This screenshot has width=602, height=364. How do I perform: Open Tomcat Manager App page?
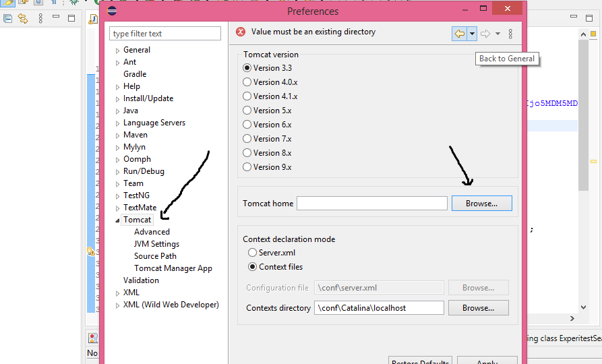point(173,268)
